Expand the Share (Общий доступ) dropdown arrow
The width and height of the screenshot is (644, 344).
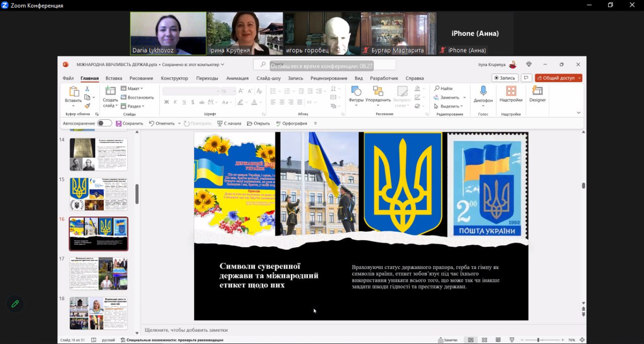(580, 78)
